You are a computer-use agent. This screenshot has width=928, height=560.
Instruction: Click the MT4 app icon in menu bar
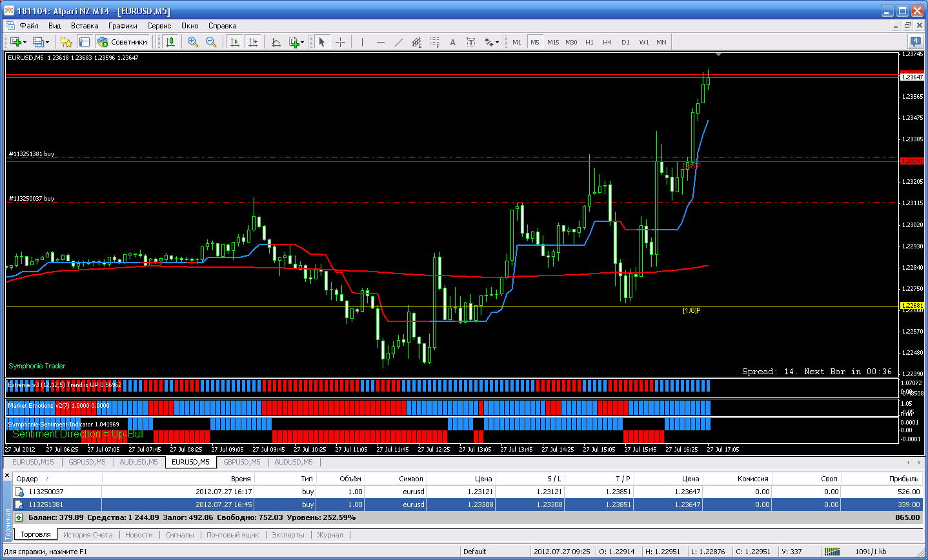pyautogui.click(x=10, y=26)
